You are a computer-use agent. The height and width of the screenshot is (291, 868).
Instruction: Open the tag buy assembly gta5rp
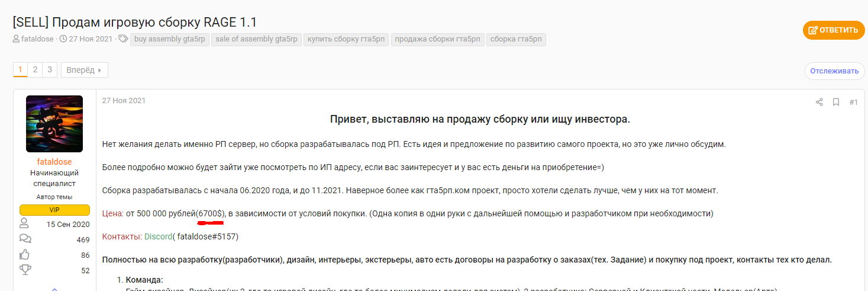(x=170, y=40)
